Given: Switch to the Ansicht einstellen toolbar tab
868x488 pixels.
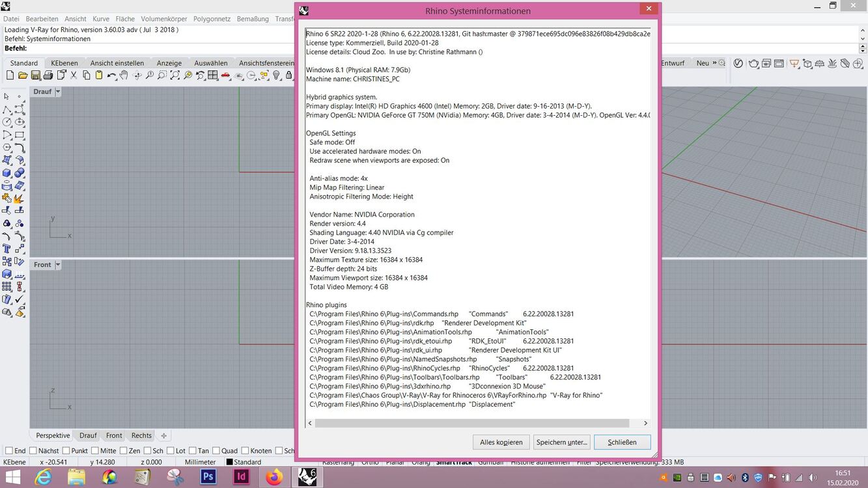Looking at the screenshot, I should (117, 63).
